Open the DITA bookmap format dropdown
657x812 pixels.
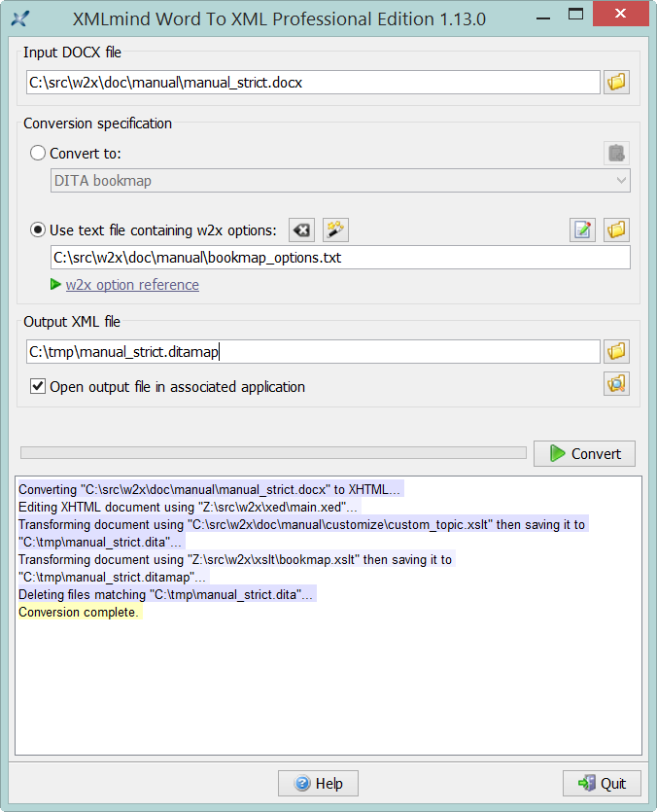339,181
